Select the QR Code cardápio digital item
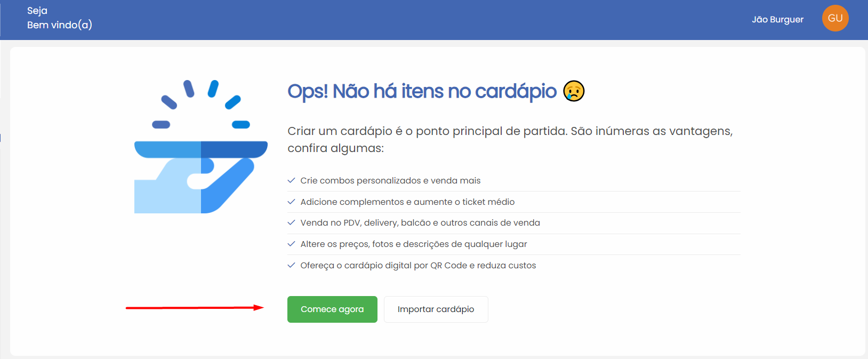The width and height of the screenshot is (868, 359). [x=514, y=265]
